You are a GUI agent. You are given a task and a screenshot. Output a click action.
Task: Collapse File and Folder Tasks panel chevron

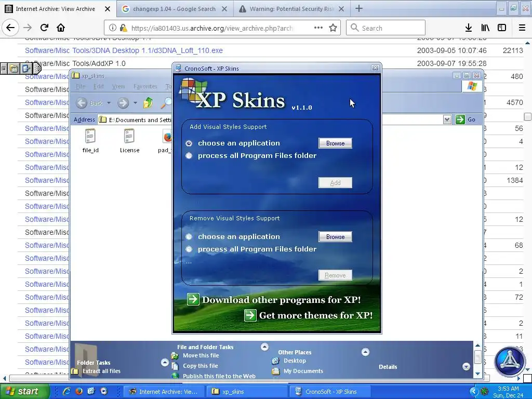[264, 347]
